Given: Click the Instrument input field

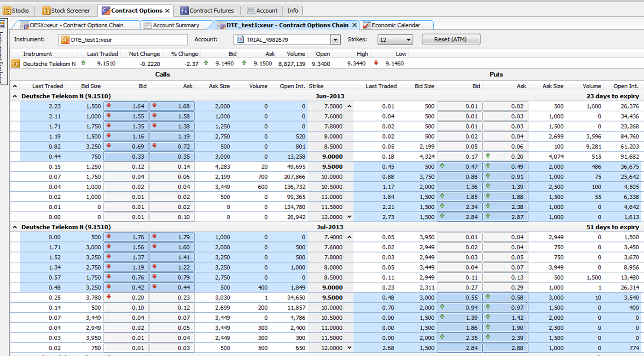Looking at the screenshot, I should coord(123,40).
